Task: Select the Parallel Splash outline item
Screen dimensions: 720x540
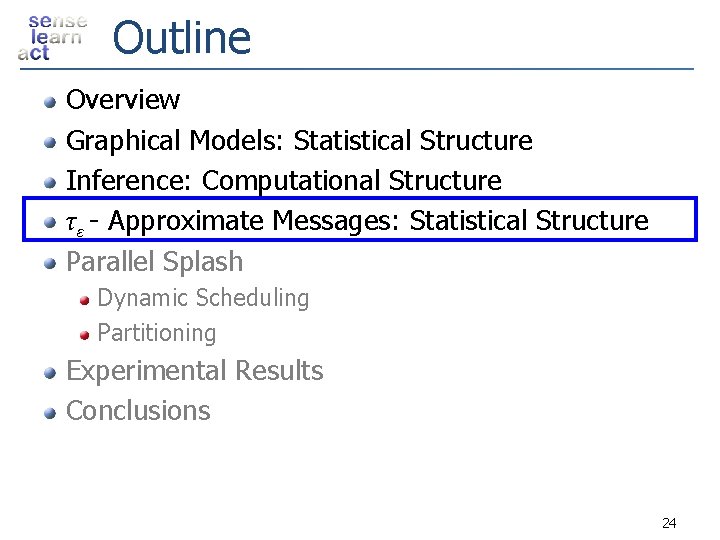Action: pyautogui.click(x=154, y=262)
